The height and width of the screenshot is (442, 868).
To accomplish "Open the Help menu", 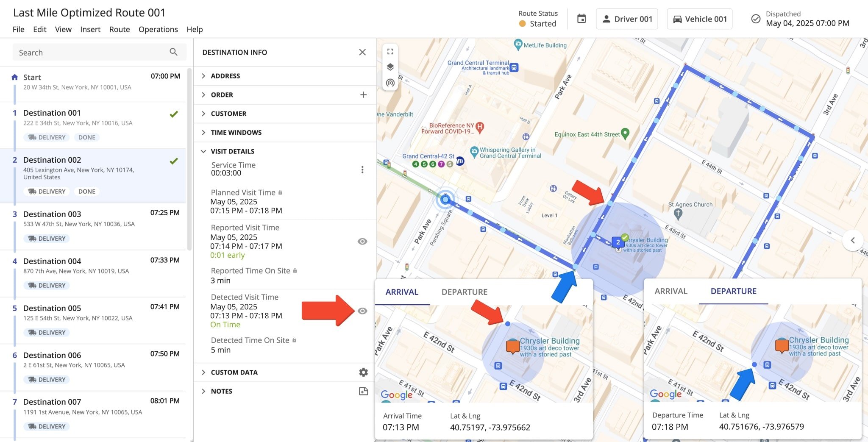I will 195,29.
